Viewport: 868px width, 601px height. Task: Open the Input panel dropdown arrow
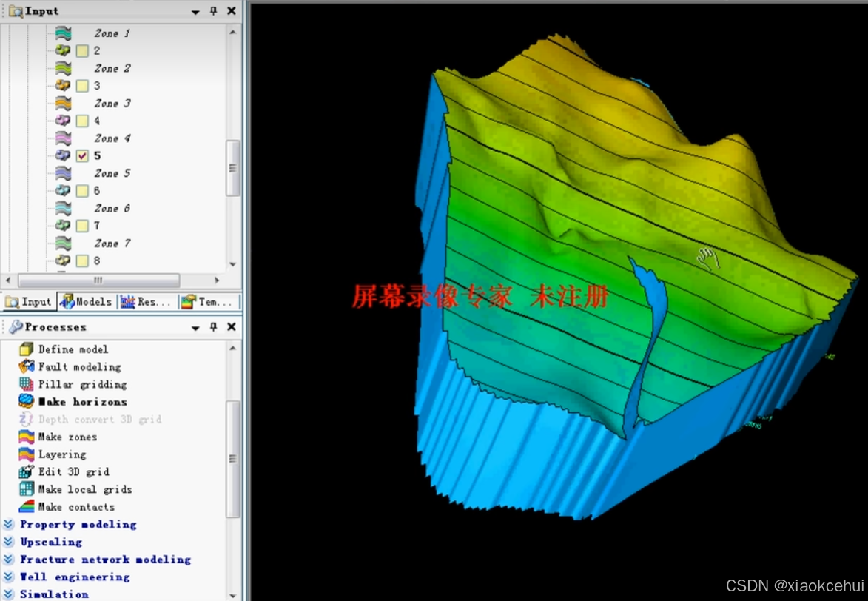(195, 12)
